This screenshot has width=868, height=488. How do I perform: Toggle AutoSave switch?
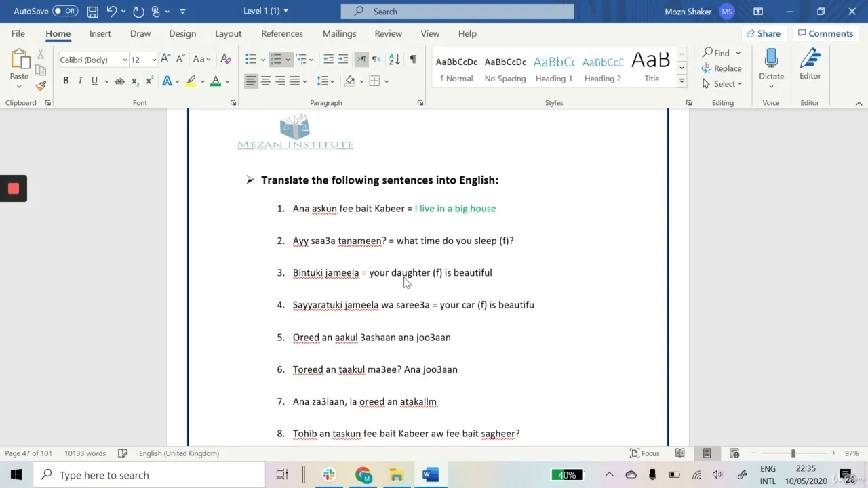pos(65,12)
